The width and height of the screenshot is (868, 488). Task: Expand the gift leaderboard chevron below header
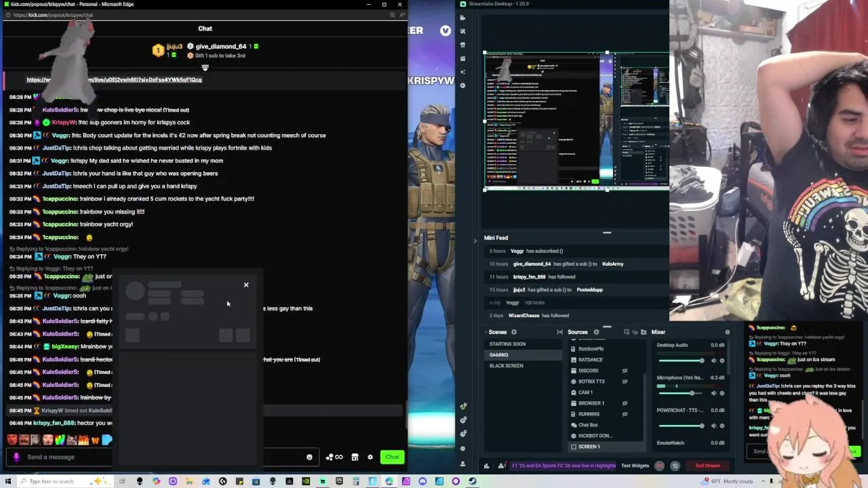point(205,68)
